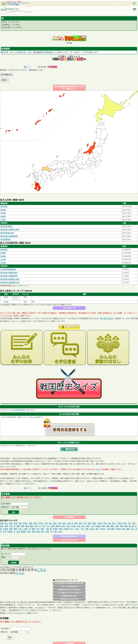
Task: Open the 種類 dropdown in 家紋検索
Action: pyautogui.click(x=16, y=557)
